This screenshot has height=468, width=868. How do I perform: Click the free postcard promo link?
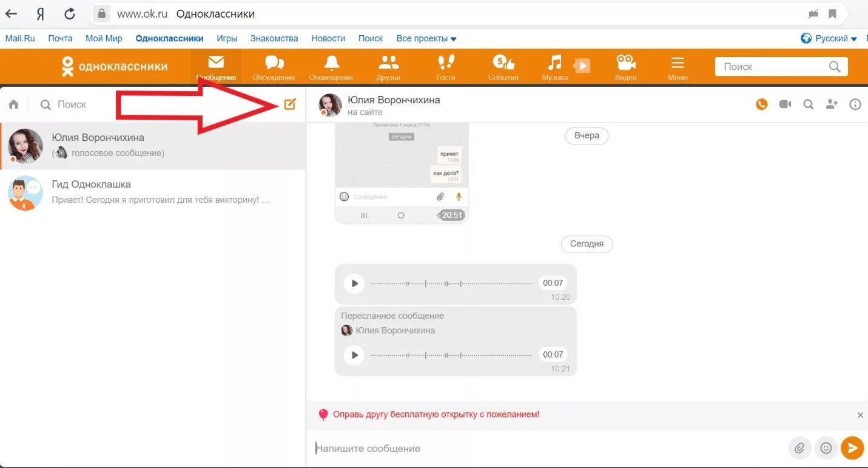click(436, 415)
